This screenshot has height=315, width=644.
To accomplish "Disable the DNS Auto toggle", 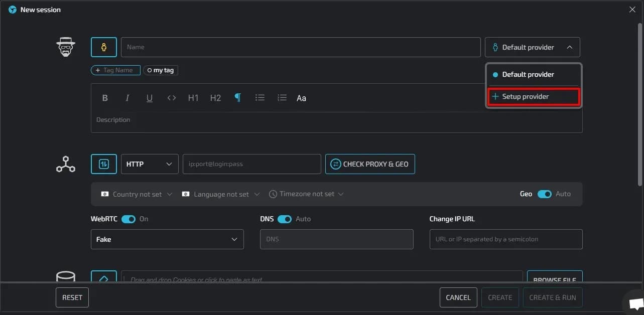I will coord(285,219).
